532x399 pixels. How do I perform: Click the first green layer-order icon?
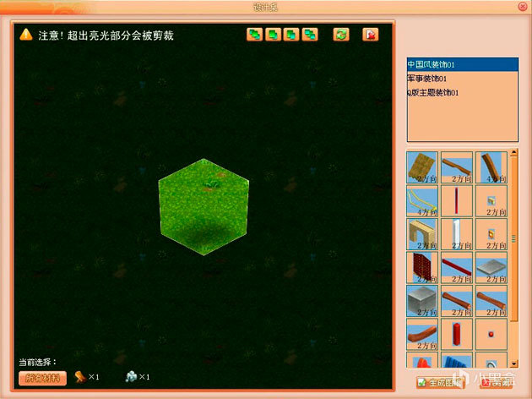pyautogui.click(x=254, y=35)
